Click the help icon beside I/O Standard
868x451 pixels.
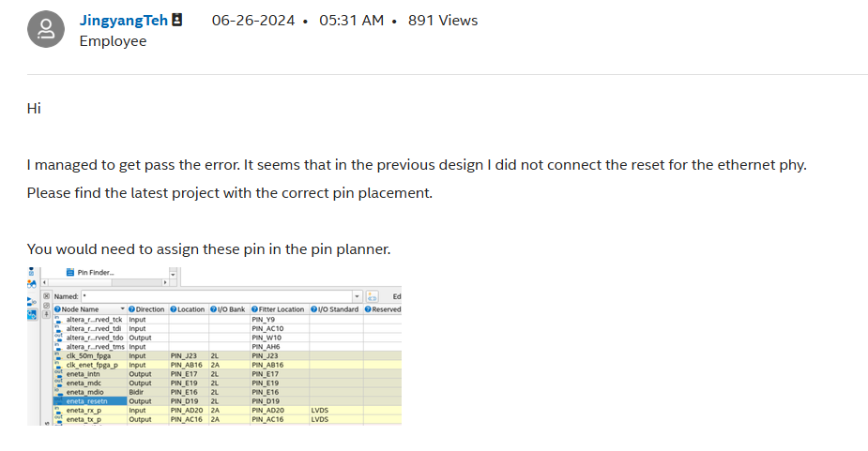pos(314,309)
